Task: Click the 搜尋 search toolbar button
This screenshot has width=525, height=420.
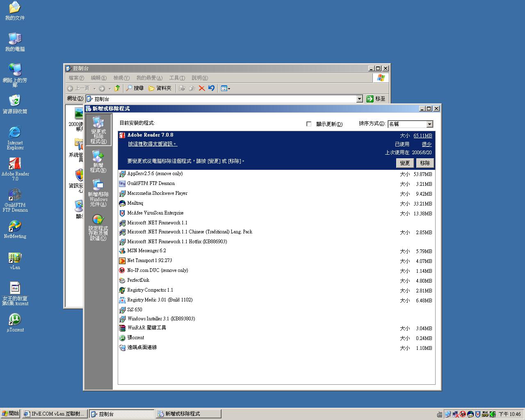Action: [135, 88]
